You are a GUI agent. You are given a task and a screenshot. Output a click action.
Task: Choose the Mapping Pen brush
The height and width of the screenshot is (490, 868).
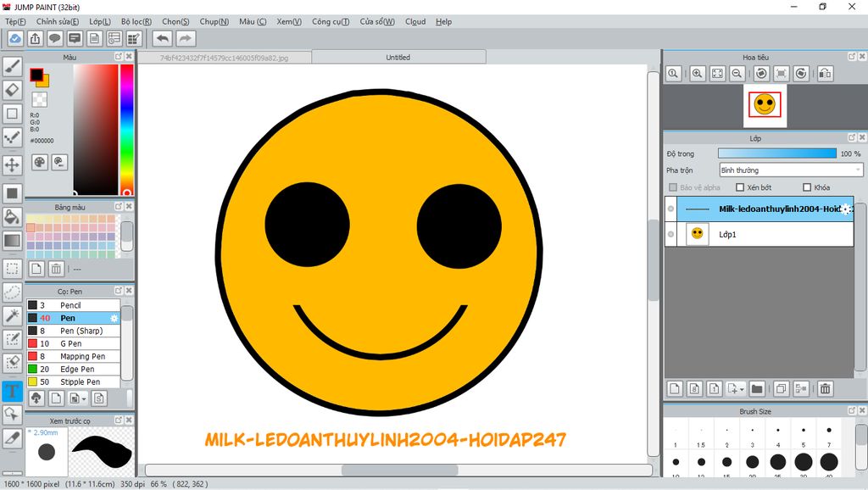tap(73, 356)
